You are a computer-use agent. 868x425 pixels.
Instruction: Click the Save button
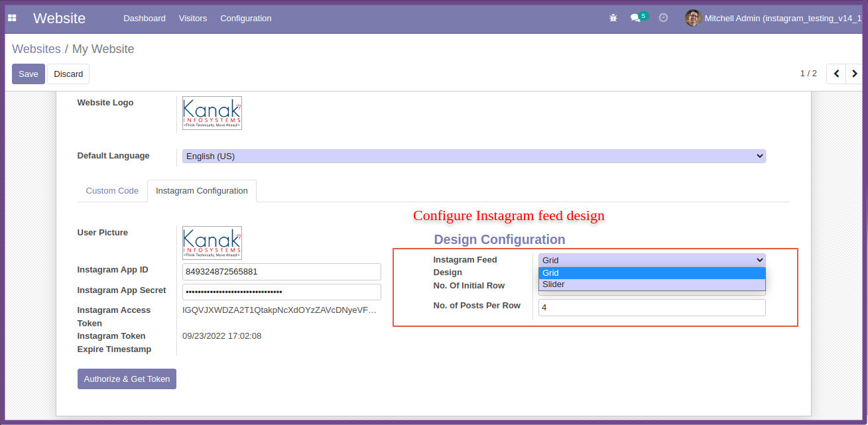click(x=29, y=74)
